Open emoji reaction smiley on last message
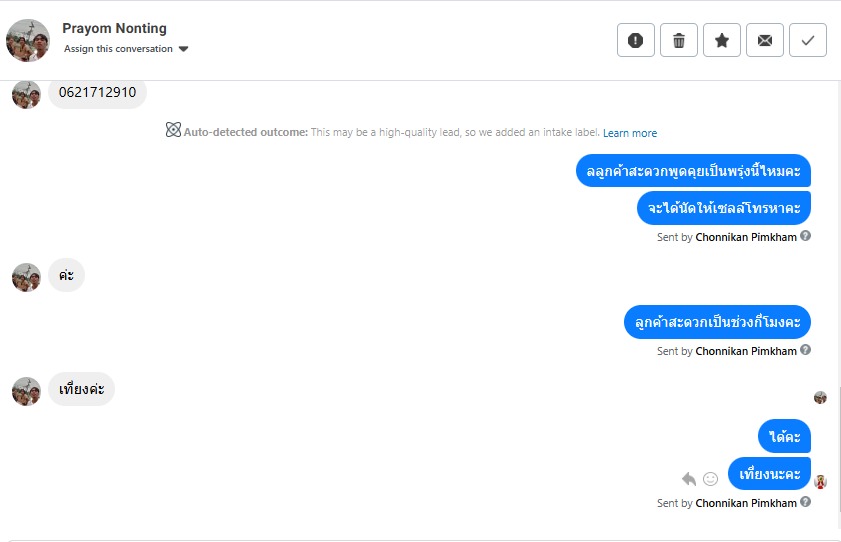 pos(711,479)
